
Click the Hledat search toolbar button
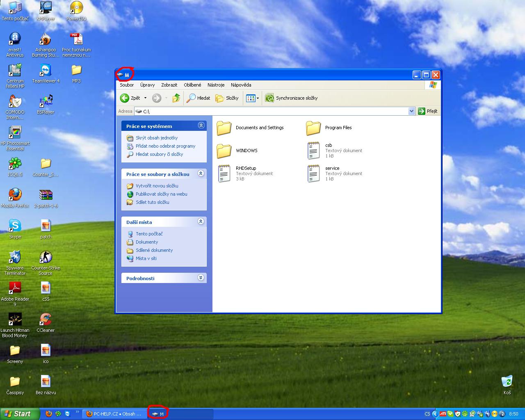[199, 98]
